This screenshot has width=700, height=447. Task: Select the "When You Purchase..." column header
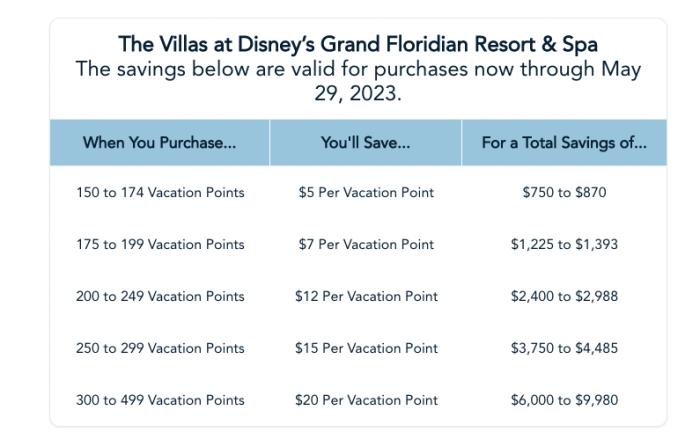[160, 143]
